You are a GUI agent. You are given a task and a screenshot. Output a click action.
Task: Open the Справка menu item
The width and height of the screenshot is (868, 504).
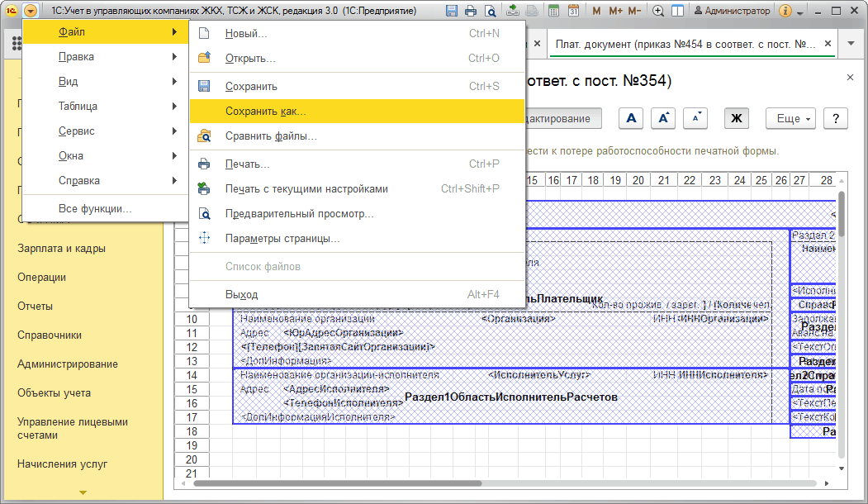[105, 181]
